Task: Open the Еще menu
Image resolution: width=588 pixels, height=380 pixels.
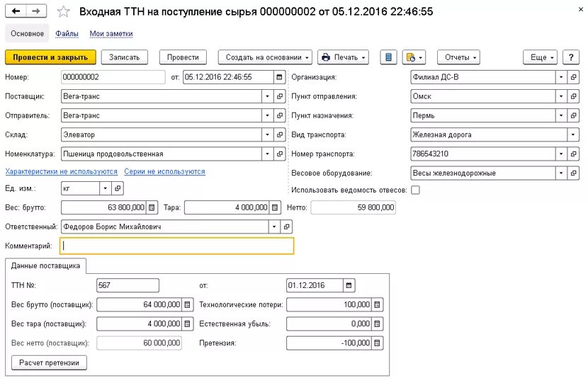Action: click(x=540, y=57)
